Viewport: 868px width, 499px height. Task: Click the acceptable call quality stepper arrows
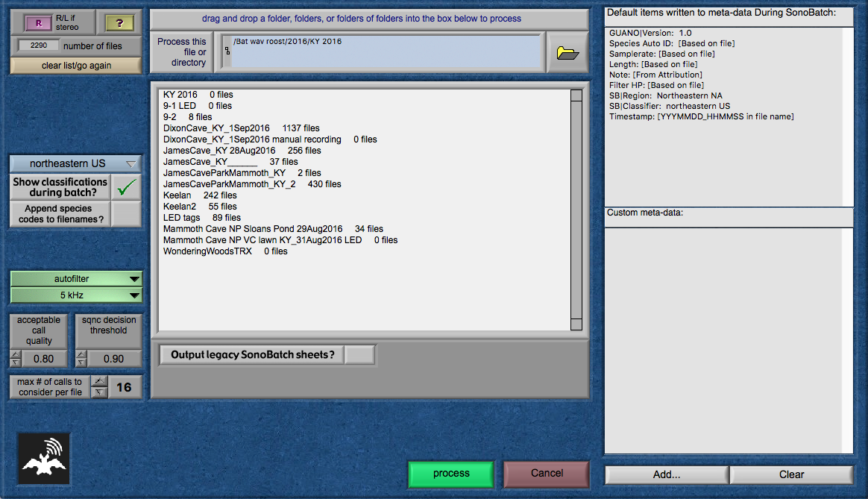(16, 359)
